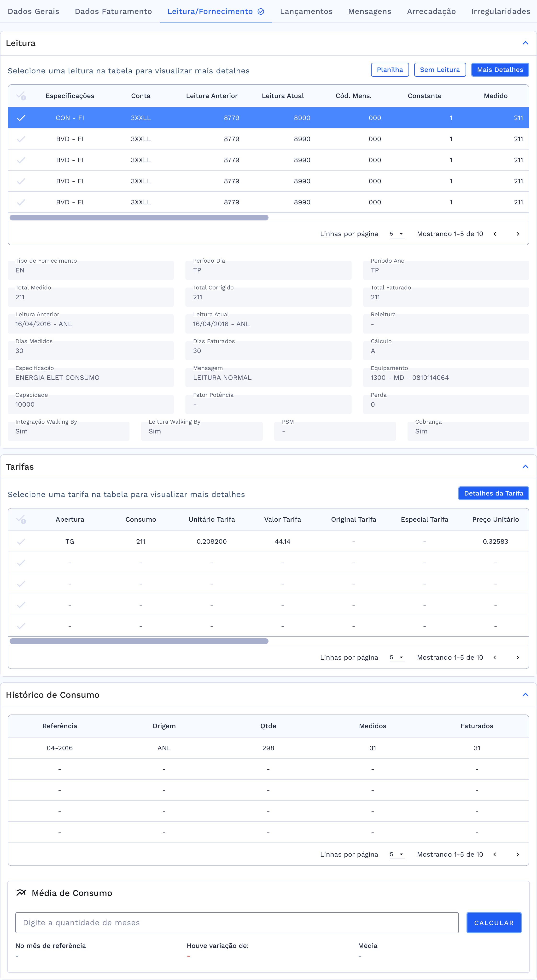Check the first BVD - FI row
Viewport: 537px width, 980px height.
(21, 139)
